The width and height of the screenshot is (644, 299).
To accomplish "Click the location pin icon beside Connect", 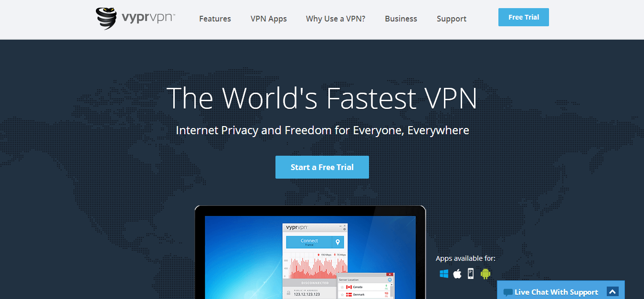I will click(338, 242).
